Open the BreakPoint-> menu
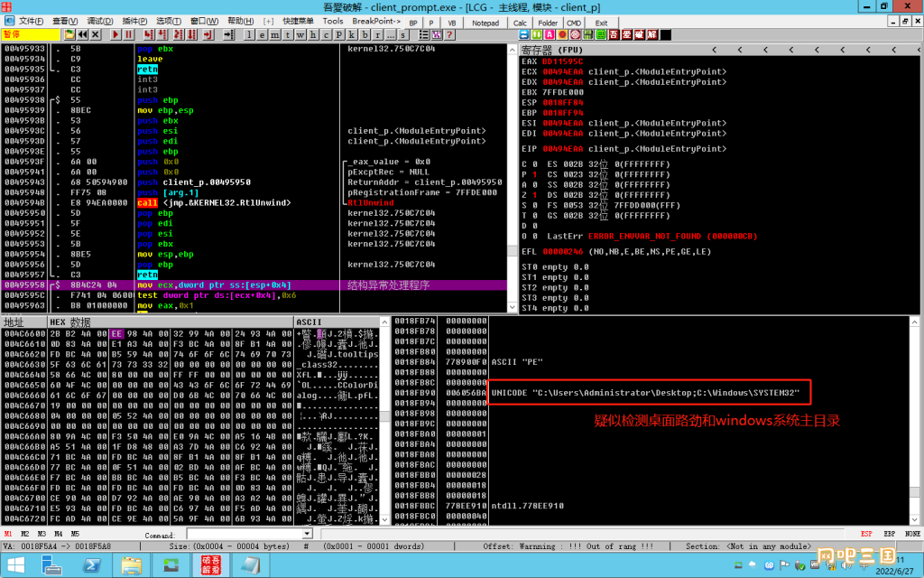This screenshot has width=924, height=578. (x=376, y=22)
